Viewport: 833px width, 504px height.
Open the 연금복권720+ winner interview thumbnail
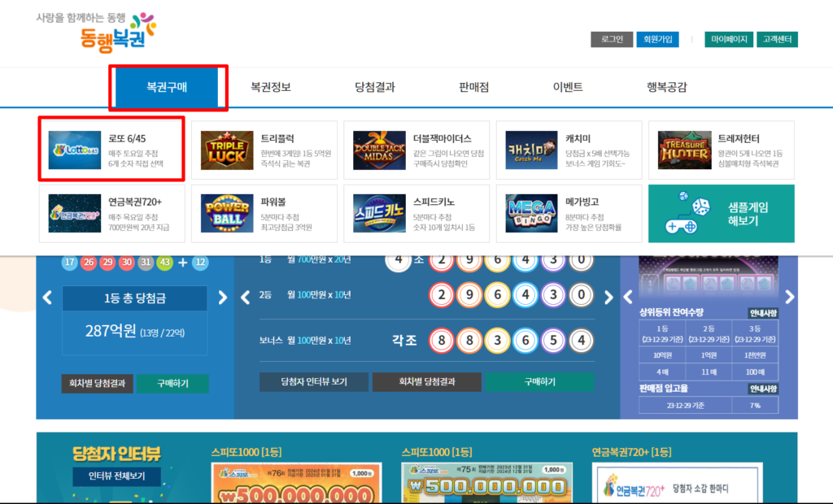(678, 483)
